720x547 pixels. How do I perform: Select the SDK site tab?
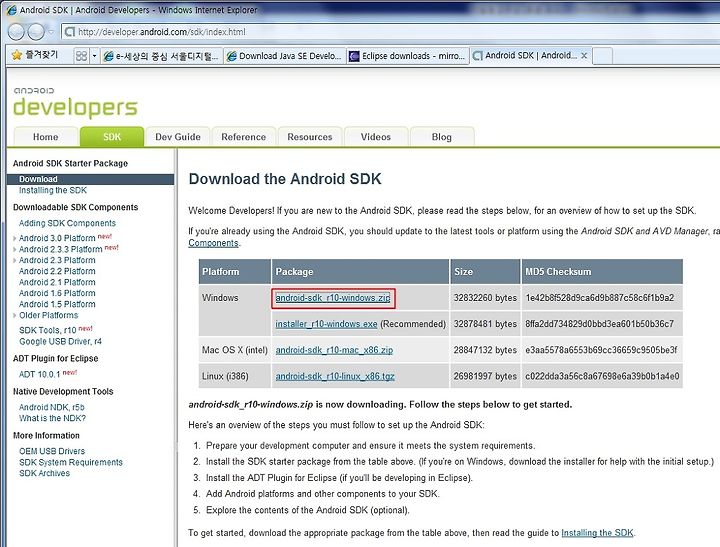(112, 137)
